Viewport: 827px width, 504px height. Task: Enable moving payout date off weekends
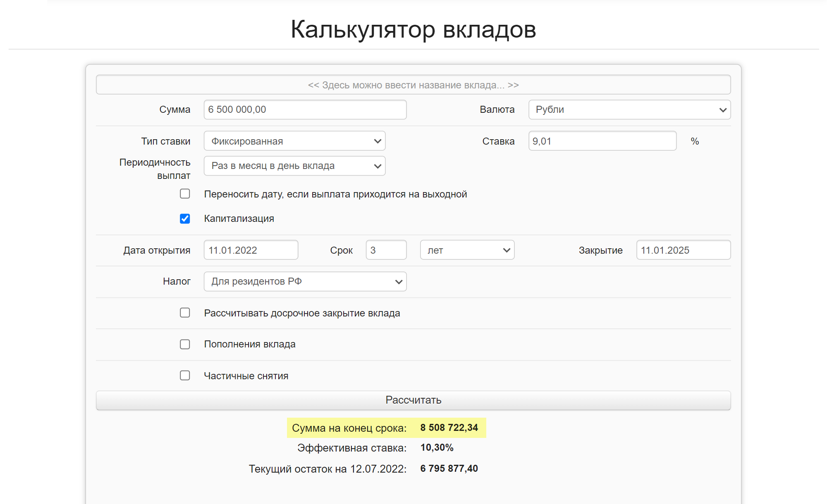[x=185, y=194]
